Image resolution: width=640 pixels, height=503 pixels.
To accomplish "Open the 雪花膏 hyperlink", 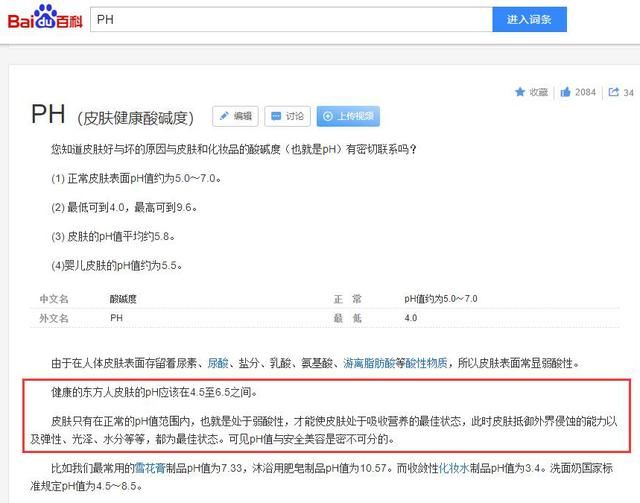I will (x=150, y=468).
